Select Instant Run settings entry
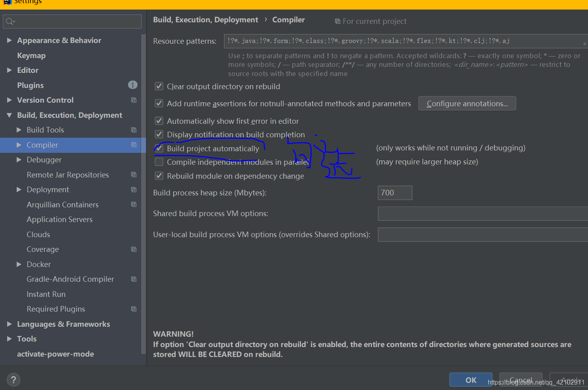This screenshot has height=390, width=588. [x=46, y=294]
